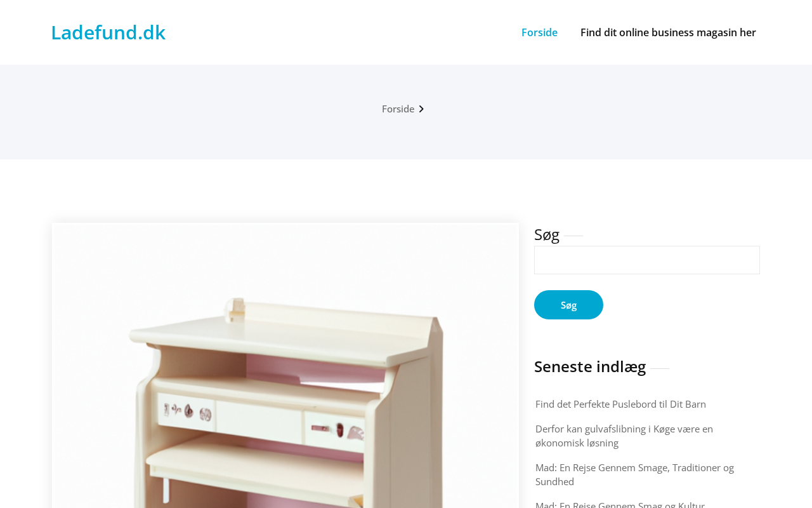Click the Søg widget heading
Image resolution: width=812 pixels, height=508 pixels.
click(x=547, y=234)
